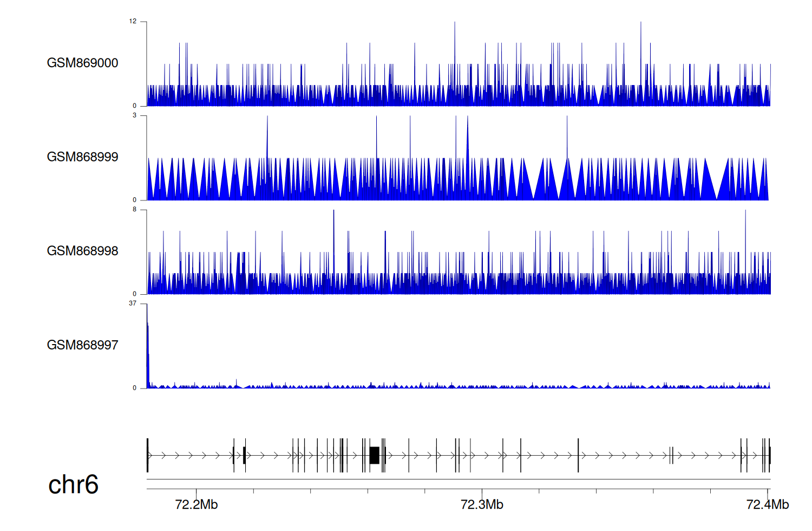Click the chr6 chromosome label
This screenshot has height=531, width=812.
73,484
